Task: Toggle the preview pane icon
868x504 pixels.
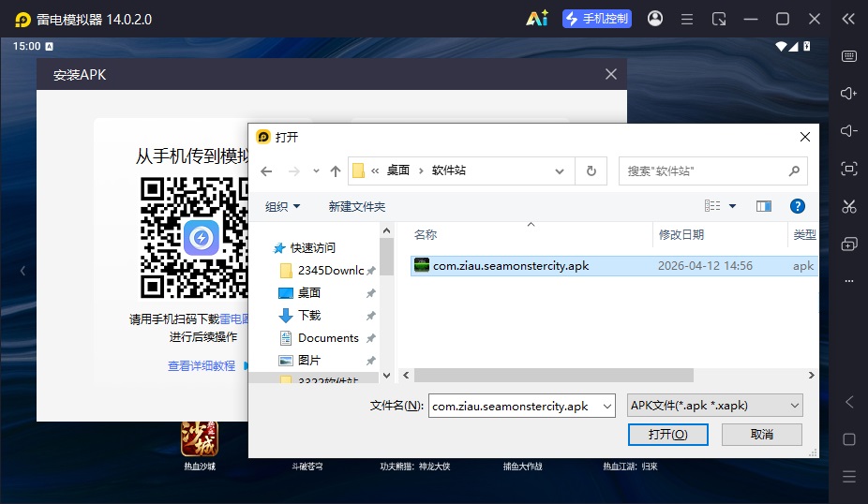Action: [764, 206]
